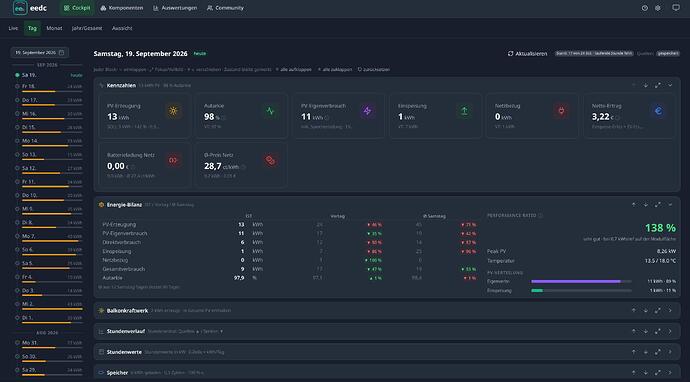Click the red tag icon on Ø-Preis Netz card

[270, 160]
